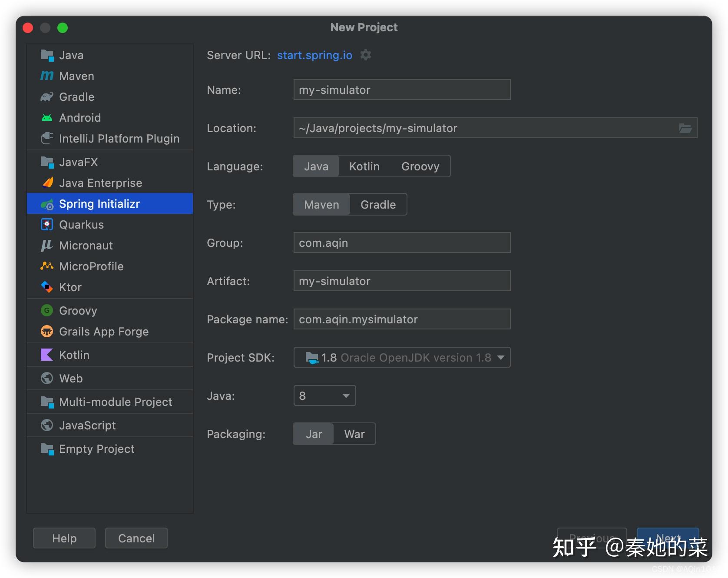Choose the Gradle elephant icon in sidebar
Viewport: 728px width, 578px height.
(x=47, y=97)
